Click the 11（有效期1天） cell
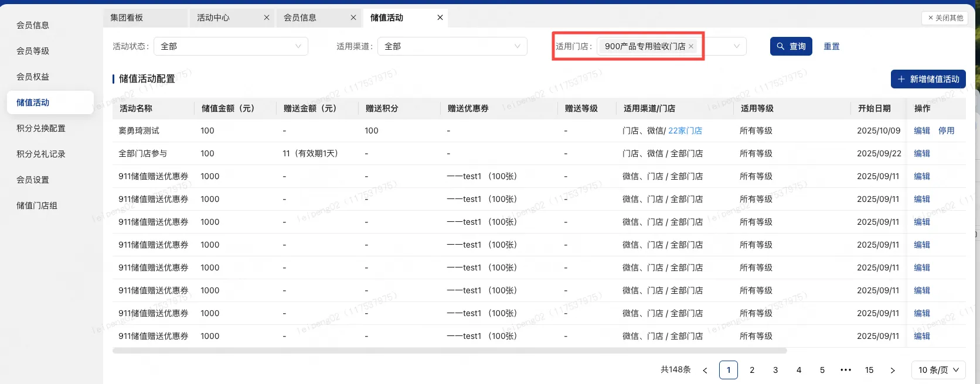The width and height of the screenshot is (980, 384). (x=310, y=153)
